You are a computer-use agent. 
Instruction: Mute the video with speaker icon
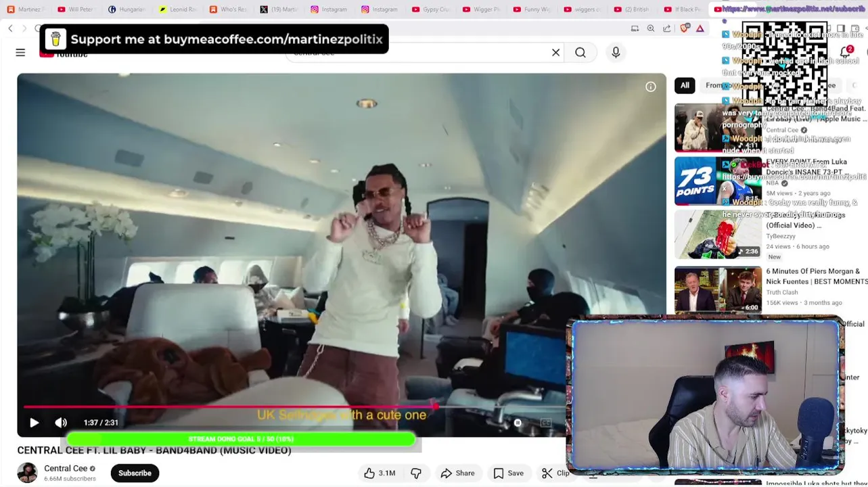tap(61, 423)
